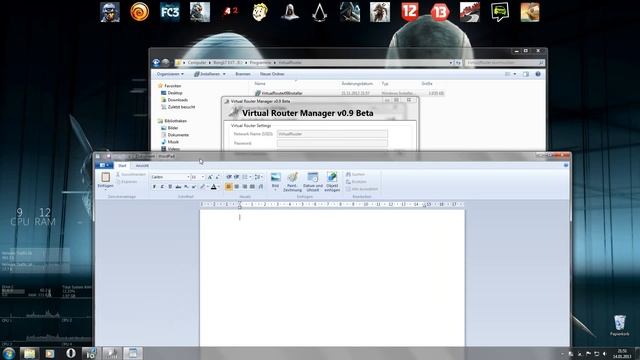Image resolution: width=640 pixels, height=360 pixels.
Task: Toggle underline formatting in WordPad
Action: 170,187
